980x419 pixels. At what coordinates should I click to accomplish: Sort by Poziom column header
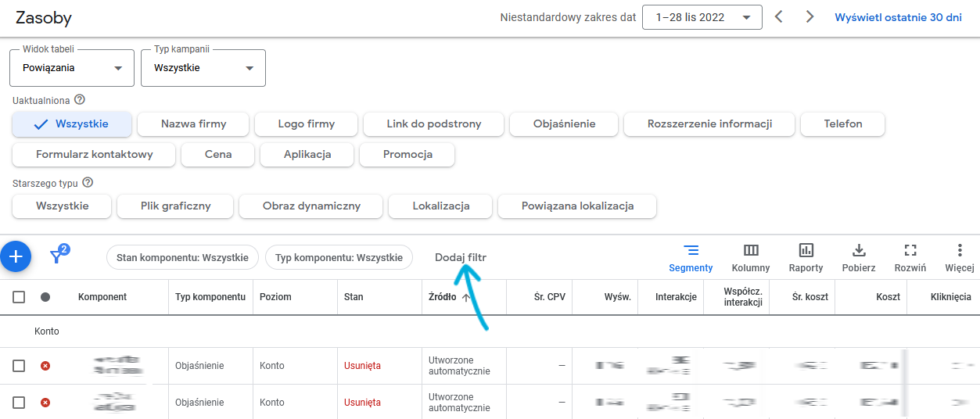pos(275,297)
